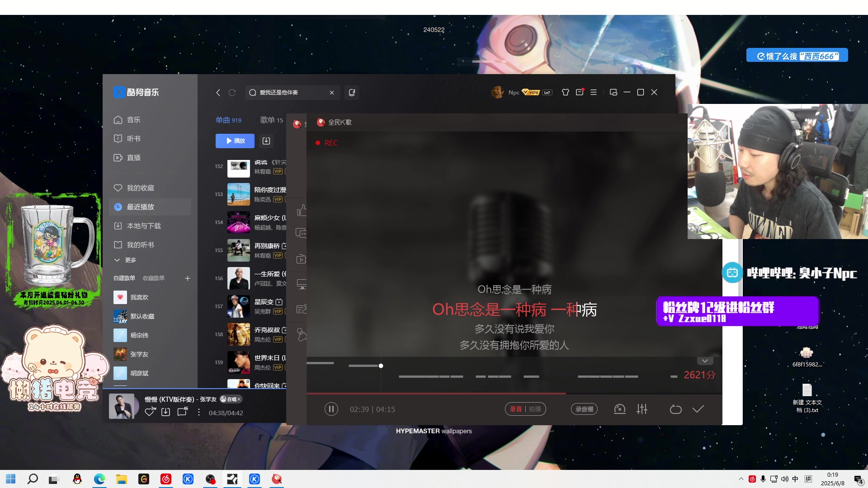Expand 更多 in the sidebar
Viewport: 868px width, 488px height.
tap(125, 260)
